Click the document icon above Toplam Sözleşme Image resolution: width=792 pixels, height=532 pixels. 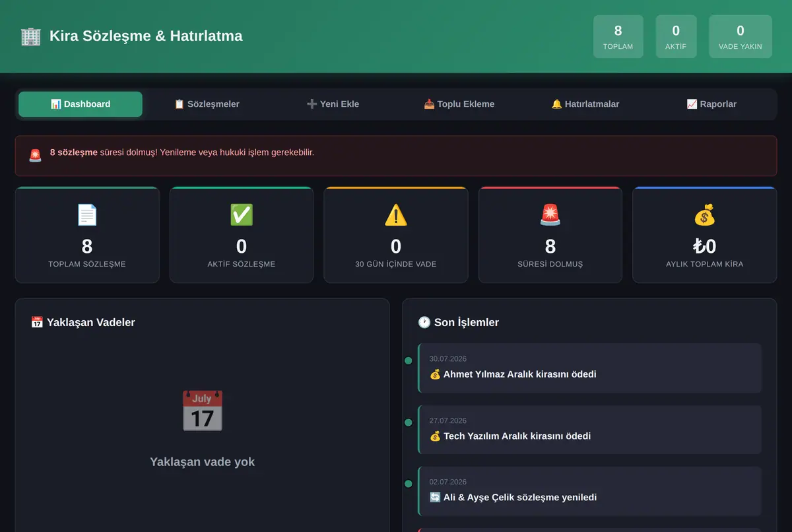point(87,215)
